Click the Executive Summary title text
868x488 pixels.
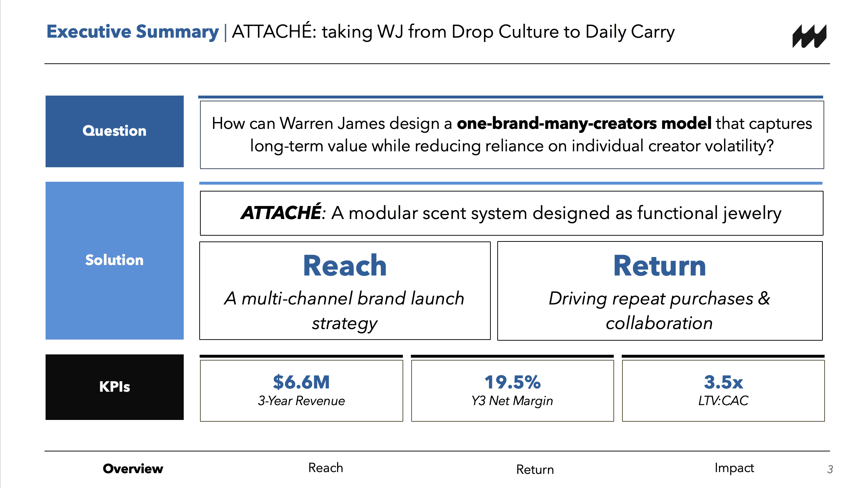(x=132, y=32)
